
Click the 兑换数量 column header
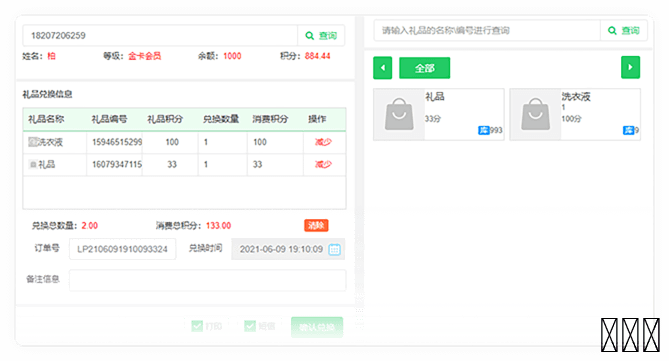(221, 119)
